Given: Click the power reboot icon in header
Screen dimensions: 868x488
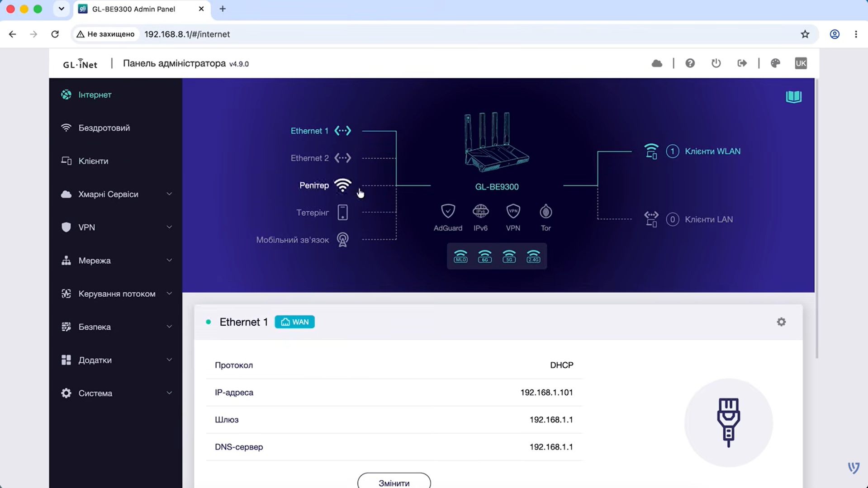Looking at the screenshot, I should pyautogui.click(x=716, y=63).
